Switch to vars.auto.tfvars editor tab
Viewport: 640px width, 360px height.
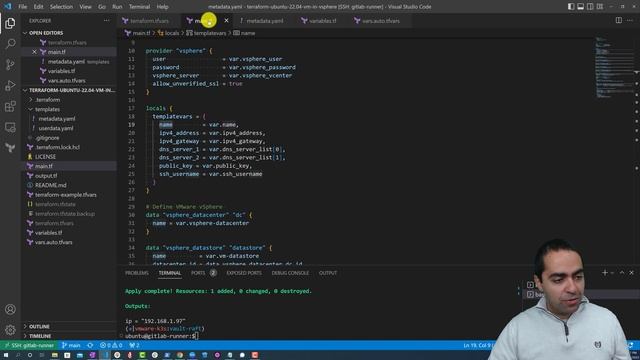(x=380, y=20)
